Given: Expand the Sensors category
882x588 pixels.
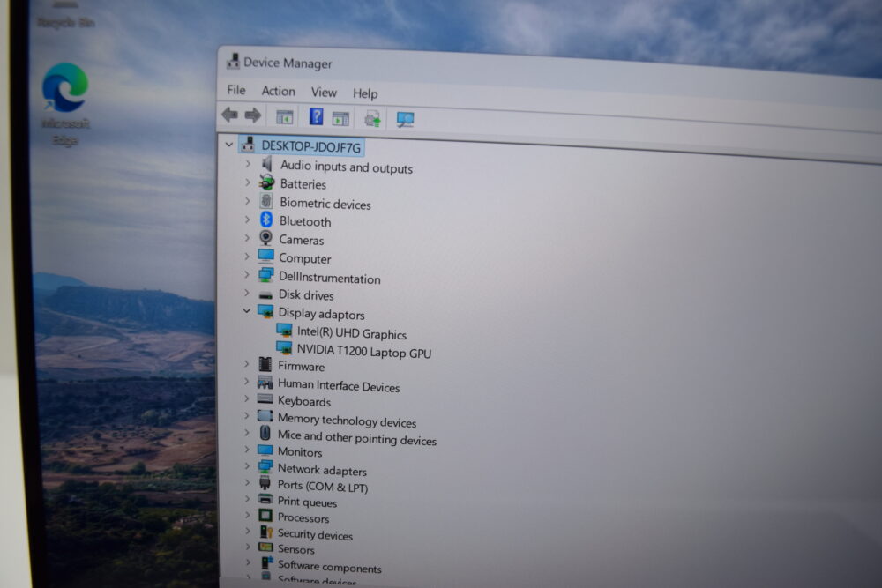Looking at the screenshot, I should pos(248,546).
